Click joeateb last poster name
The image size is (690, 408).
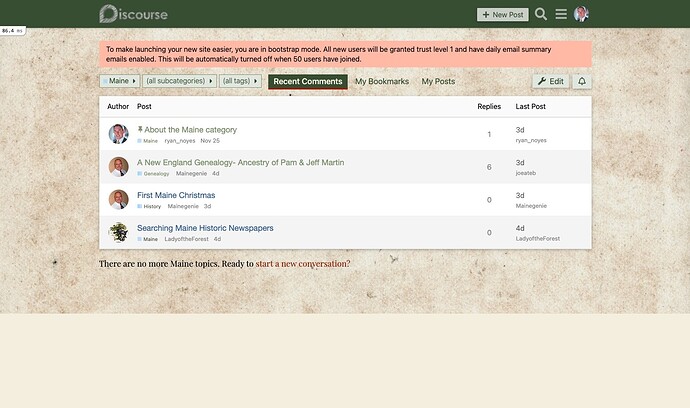(525, 173)
